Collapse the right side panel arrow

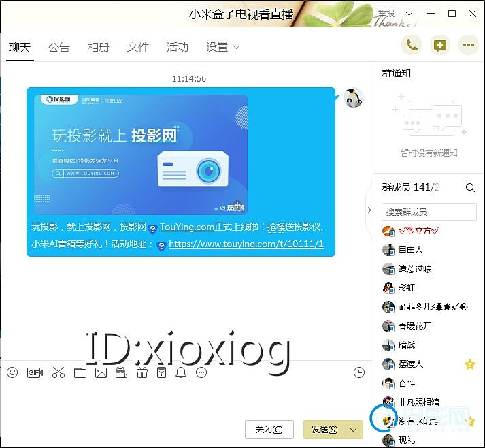(369, 210)
